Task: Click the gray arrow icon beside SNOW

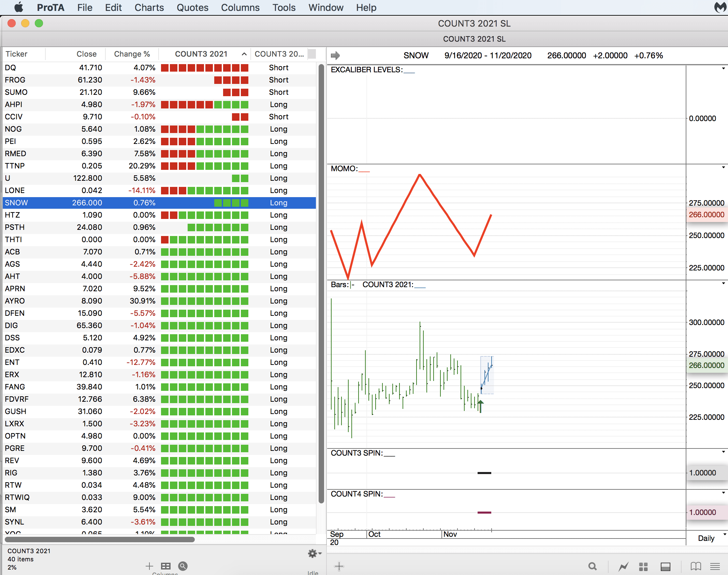Action: point(335,55)
